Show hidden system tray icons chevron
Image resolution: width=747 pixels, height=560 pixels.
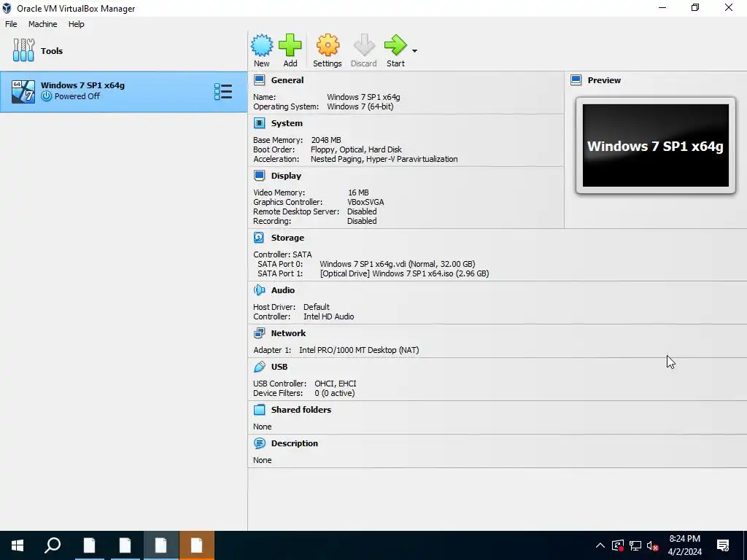600,545
